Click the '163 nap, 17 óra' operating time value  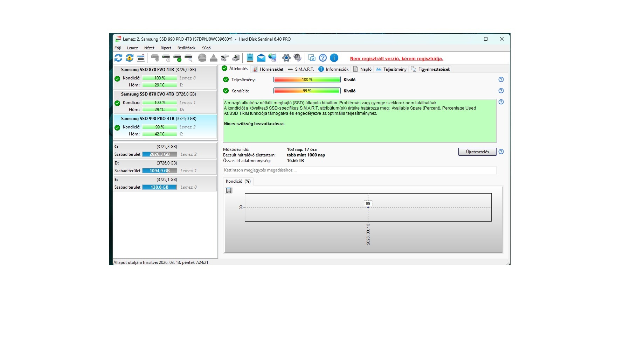coord(302,149)
